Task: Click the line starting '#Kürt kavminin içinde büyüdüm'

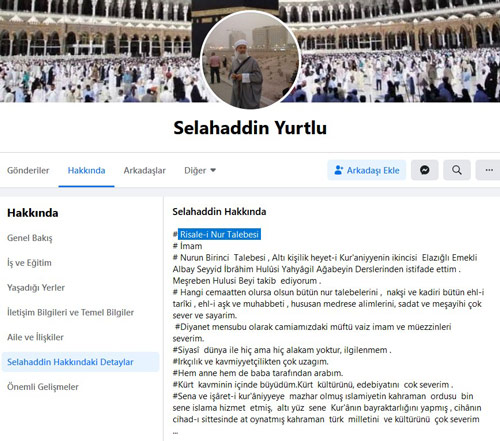Action: click(x=313, y=385)
